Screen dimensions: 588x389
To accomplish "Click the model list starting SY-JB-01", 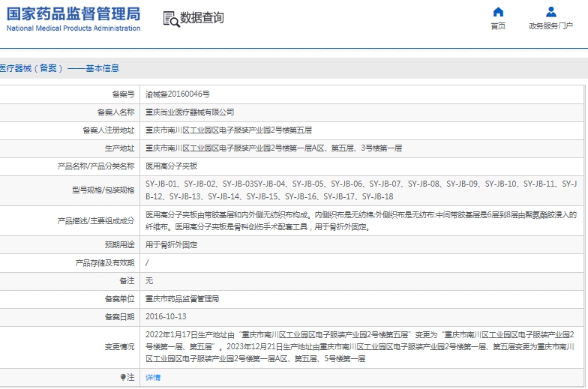I will [361, 190].
